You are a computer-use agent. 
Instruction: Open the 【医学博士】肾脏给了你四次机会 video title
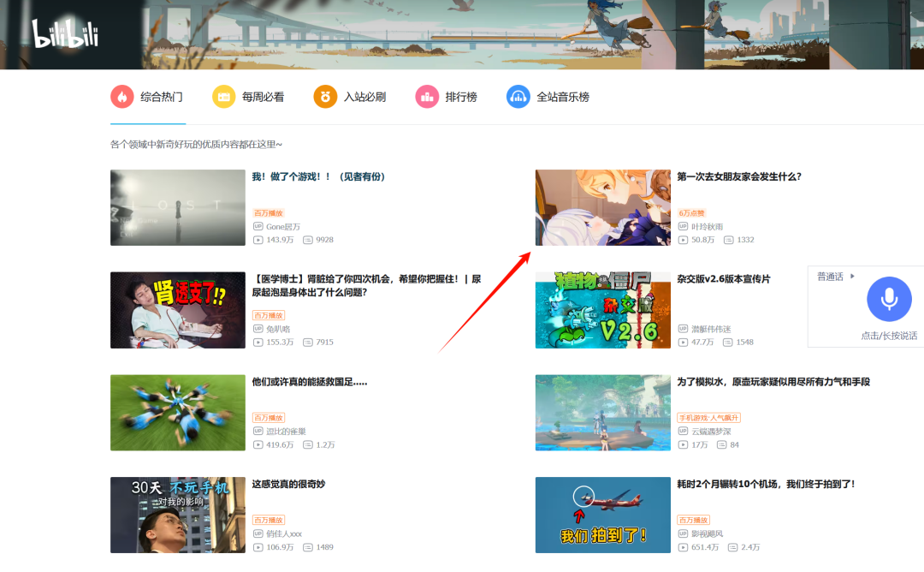pyautogui.click(x=366, y=285)
